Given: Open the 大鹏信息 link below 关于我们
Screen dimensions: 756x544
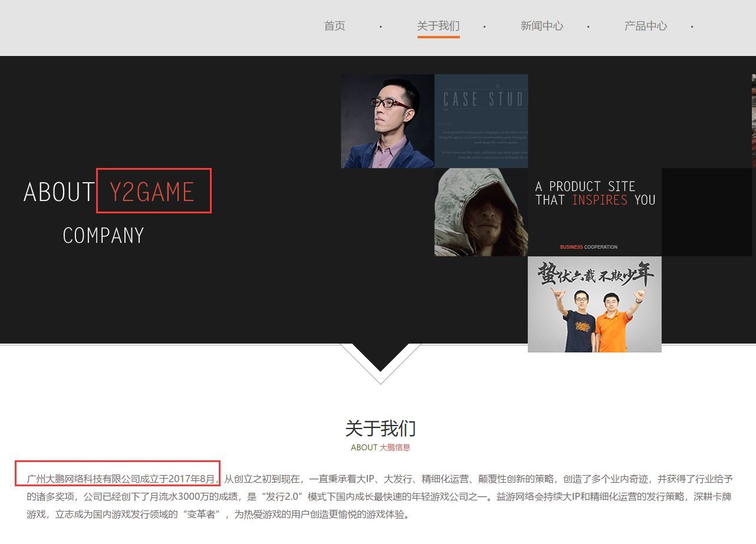Looking at the screenshot, I should tap(396, 447).
